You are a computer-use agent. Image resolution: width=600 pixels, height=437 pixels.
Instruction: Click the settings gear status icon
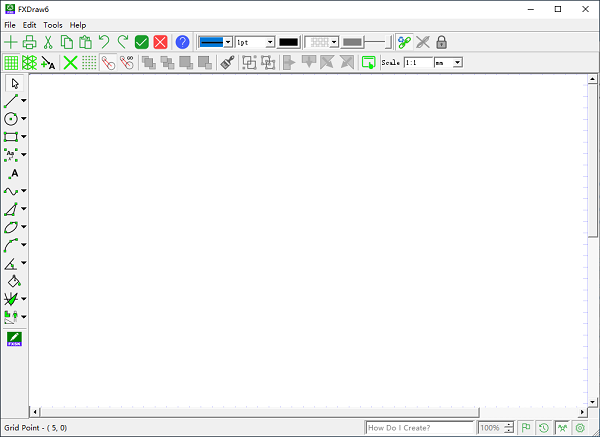coord(580,427)
